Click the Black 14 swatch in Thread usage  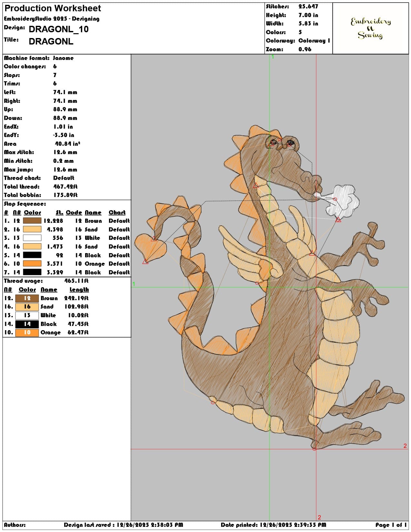[27, 324]
